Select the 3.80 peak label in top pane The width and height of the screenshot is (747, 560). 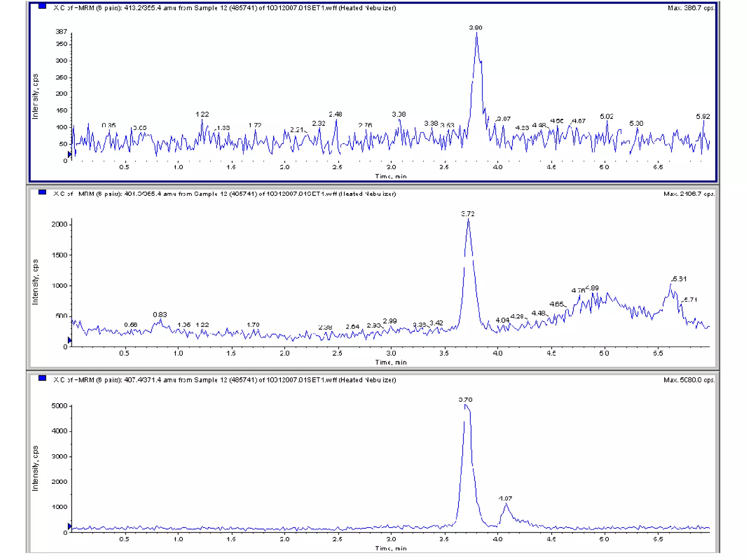coord(475,28)
